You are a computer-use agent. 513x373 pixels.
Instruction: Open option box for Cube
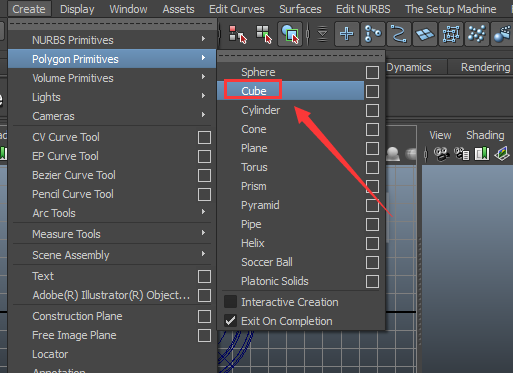372,91
